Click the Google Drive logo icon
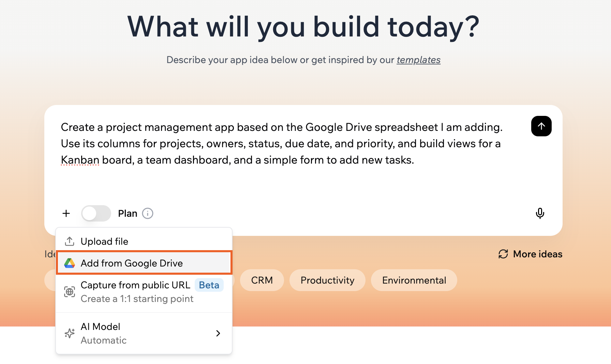This screenshot has width=611, height=364. pos(70,263)
